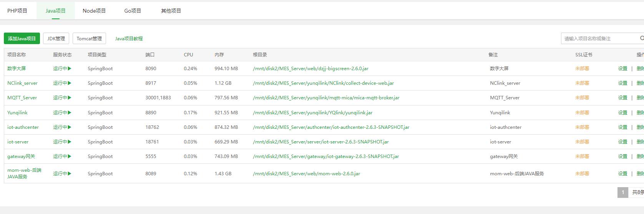Open 设置 for MQTT_Server
This screenshot has height=214, width=644.
pos(622,97)
